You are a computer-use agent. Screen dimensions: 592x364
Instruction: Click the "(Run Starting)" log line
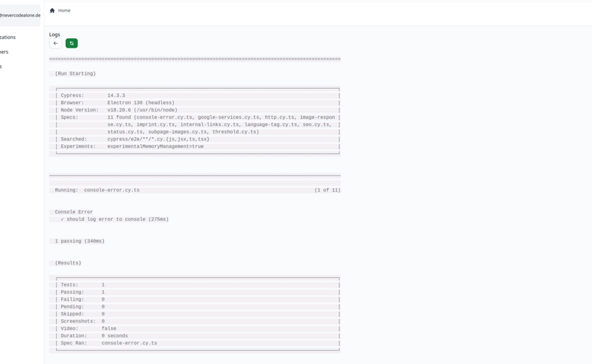pyautogui.click(x=75, y=74)
